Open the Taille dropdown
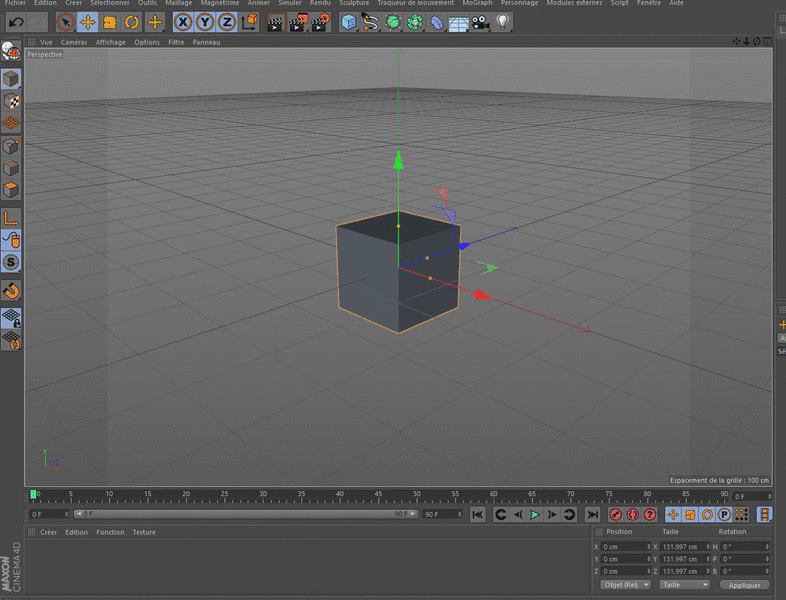This screenshot has height=600, width=786. click(x=685, y=584)
